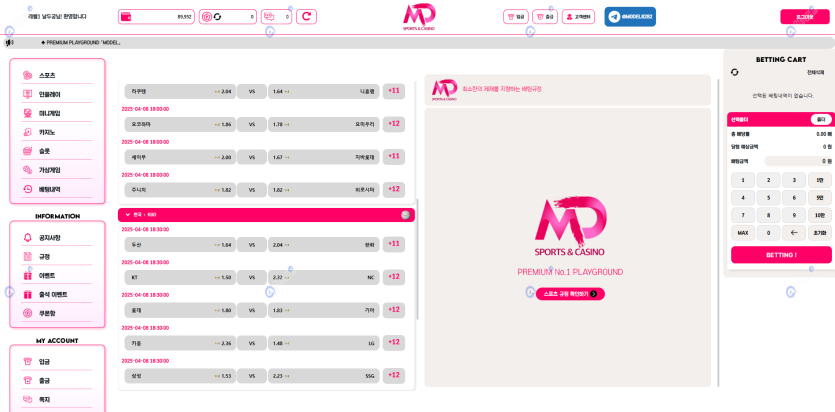
Task: Click the MAX key on keypad
Action: [743, 233]
